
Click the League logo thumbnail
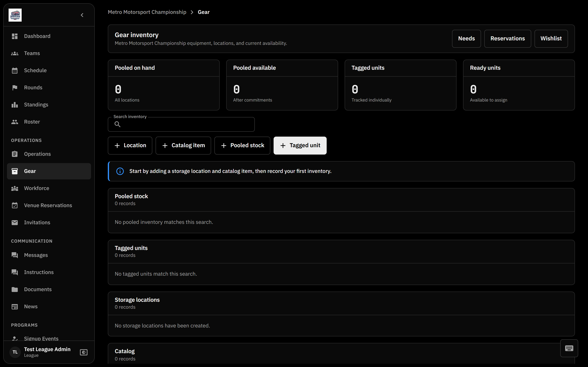(15, 15)
